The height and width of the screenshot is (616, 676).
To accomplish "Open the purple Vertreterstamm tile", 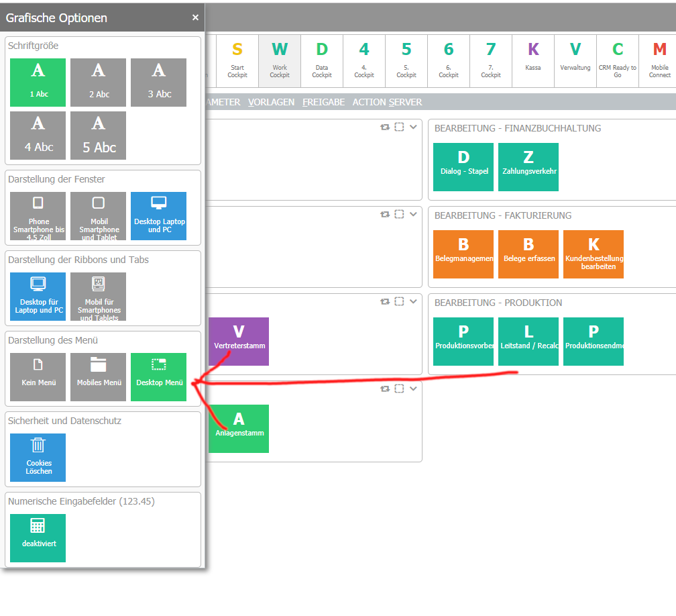I will point(239,341).
